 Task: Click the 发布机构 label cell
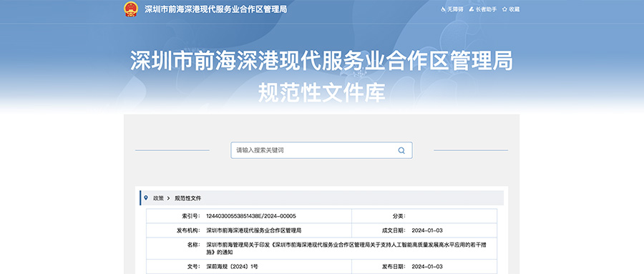pyautogui.click(x=187, y=230)
